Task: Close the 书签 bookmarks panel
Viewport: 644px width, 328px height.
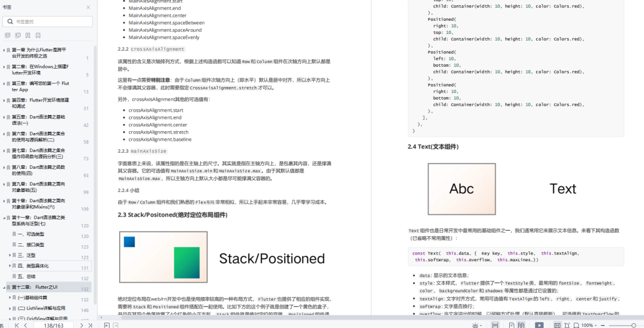Action: [x=88, y=7]
